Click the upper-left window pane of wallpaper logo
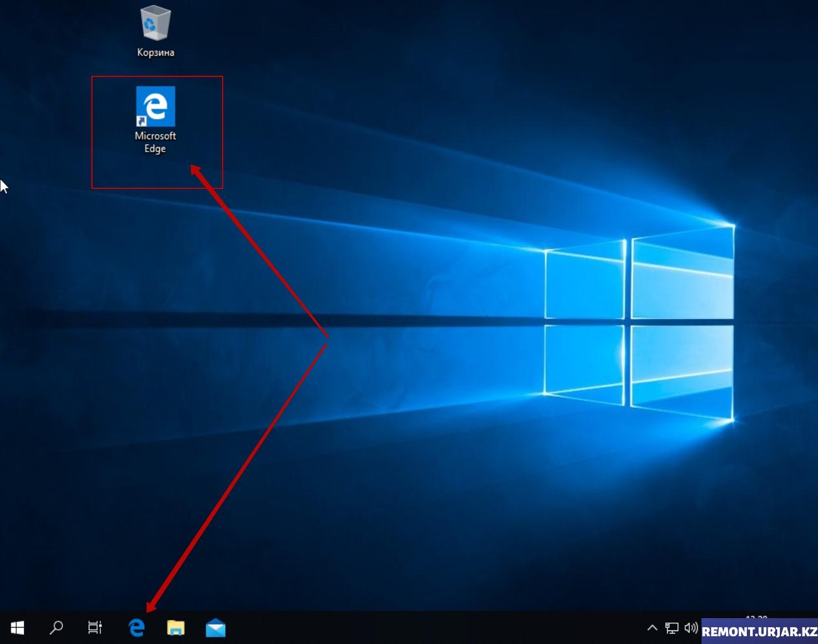The height and width of the screenshot is (644, 818). click(x=584, y=282)
